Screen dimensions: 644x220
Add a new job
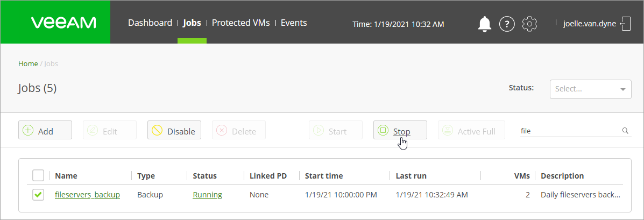pos(45,131)
